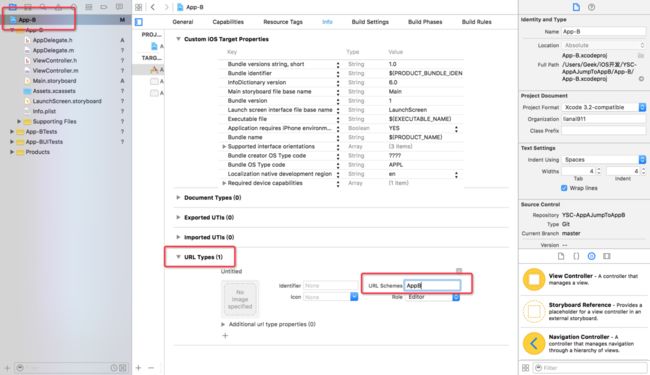The width and height of the screenshot is (650, 375).
Task: Choose project location with folder icon
Action: 641,55
